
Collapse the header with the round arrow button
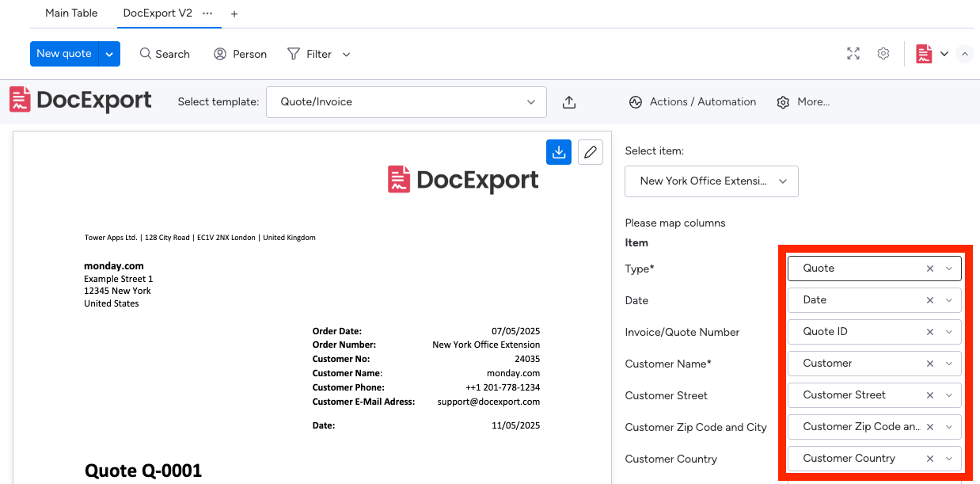(x=964, y=54)
